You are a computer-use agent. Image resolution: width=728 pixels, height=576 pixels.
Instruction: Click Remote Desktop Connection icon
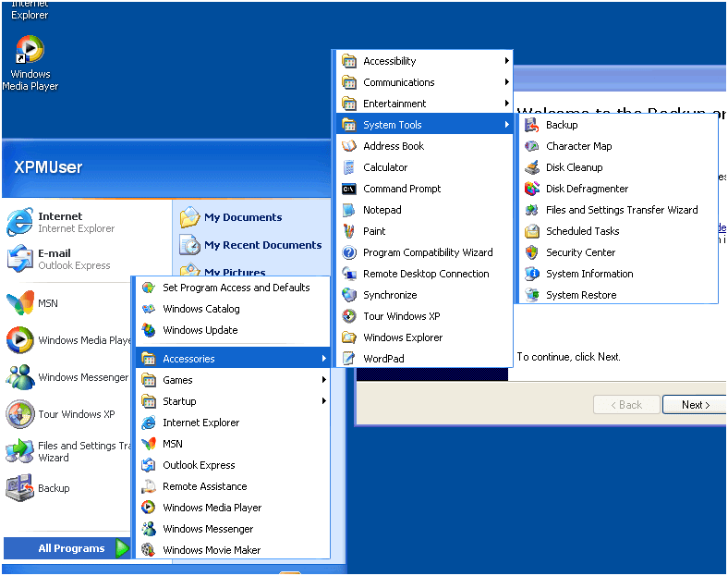[x=349, y=274]
